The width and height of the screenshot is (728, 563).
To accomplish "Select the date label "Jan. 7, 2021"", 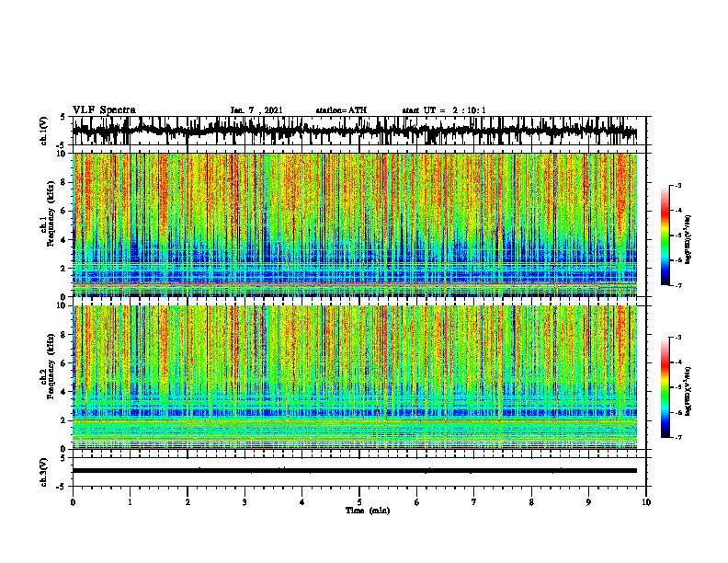I will [x=256, y=110].
